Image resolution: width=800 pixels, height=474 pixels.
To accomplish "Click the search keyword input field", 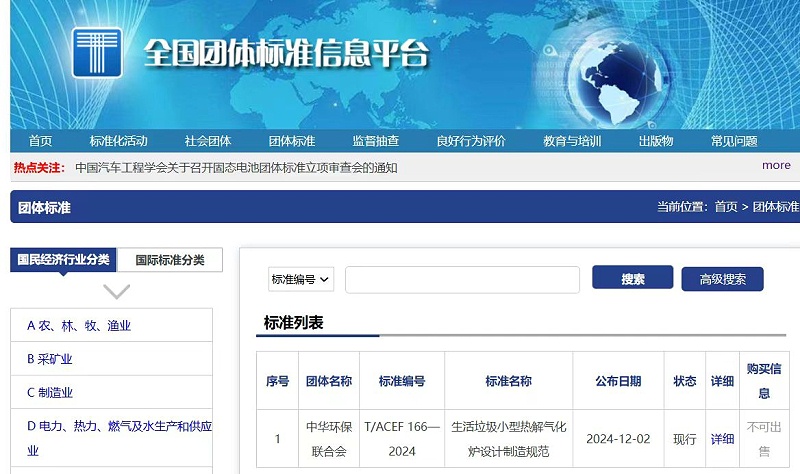I will [x=462, y=280].
